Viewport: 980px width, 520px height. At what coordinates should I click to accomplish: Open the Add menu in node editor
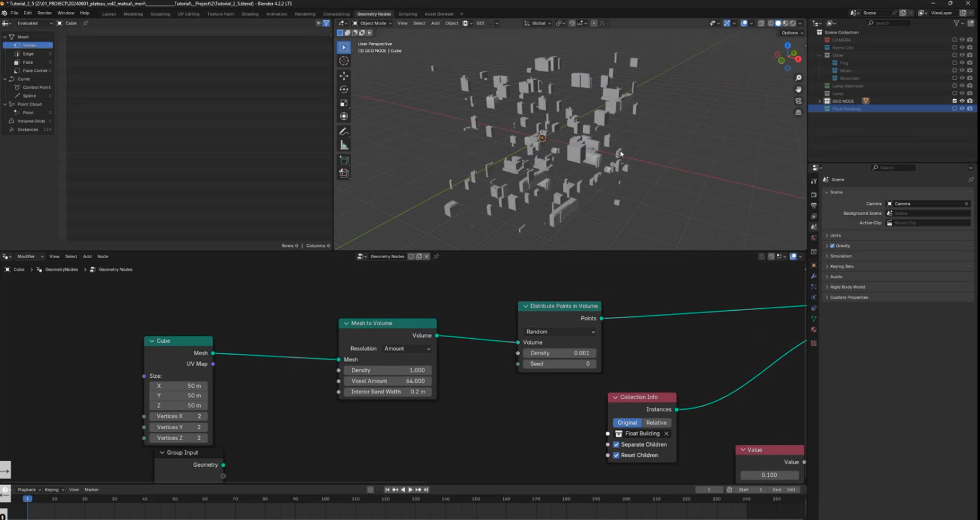[x=87, y=256]
